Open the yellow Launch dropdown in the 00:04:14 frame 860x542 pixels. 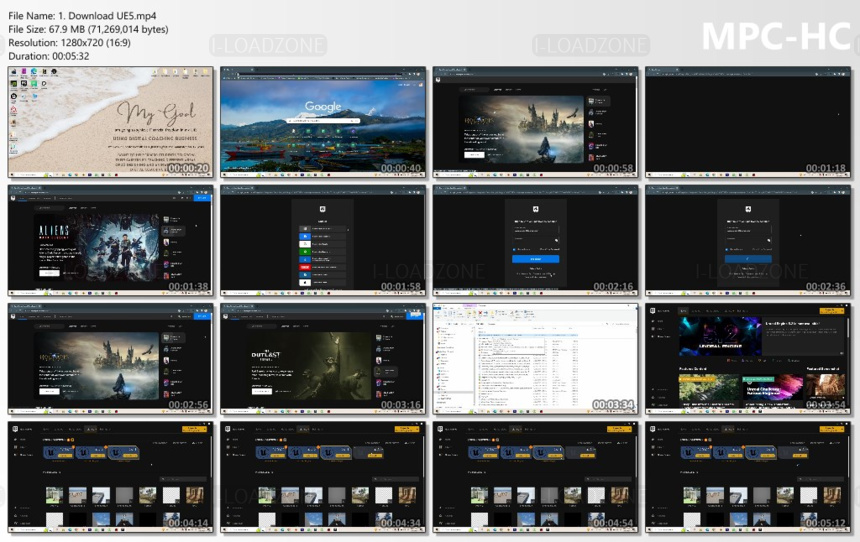coord(194,429)
